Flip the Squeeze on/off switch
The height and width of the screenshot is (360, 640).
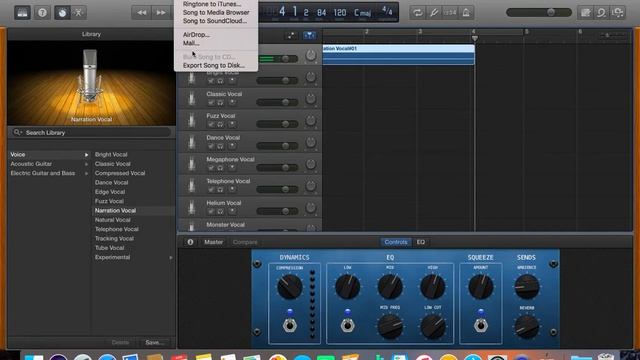click(481, 325)
